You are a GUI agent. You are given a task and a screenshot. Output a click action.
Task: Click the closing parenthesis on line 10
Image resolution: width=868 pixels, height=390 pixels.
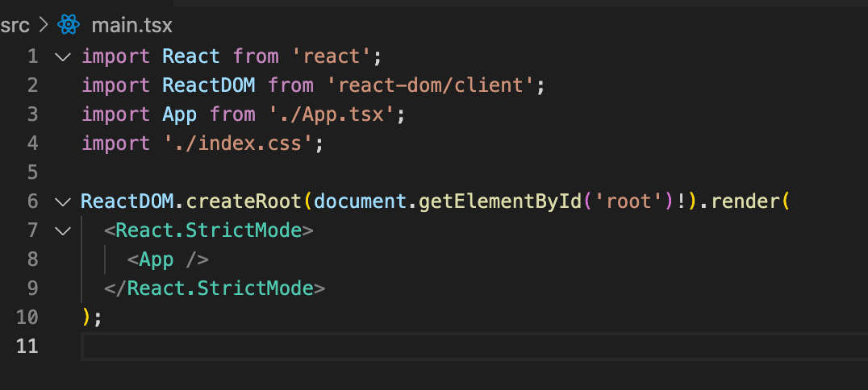coord(86,317)
